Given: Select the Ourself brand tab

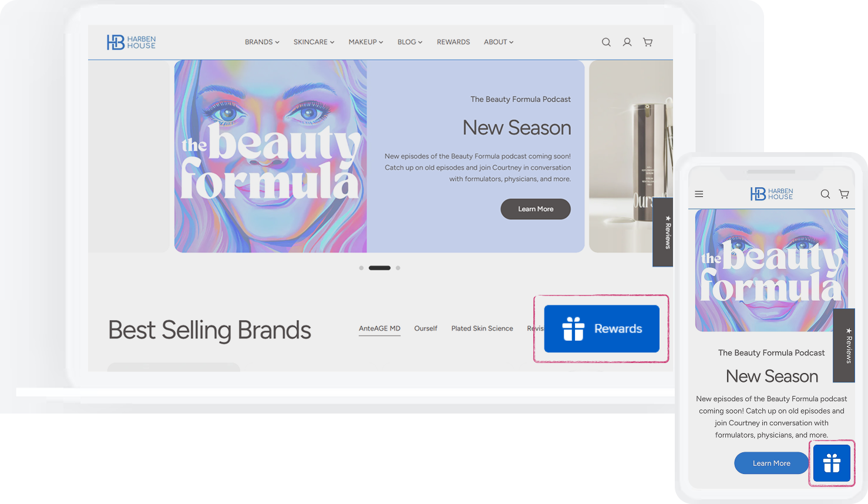Looking at the screenshot, I should coord(426,328).
